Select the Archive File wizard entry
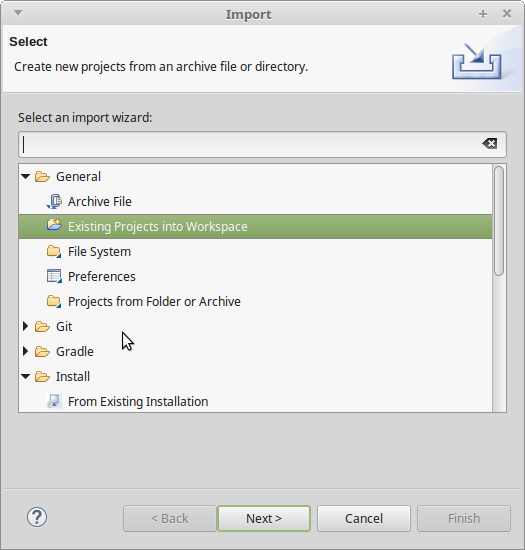Image resolution: width=525 pixels, height=550 pixels. coord(100,202)
